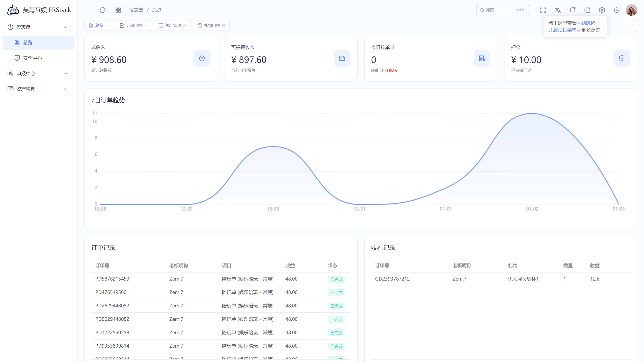The width and height of the screenshot is (644, 362).
Task: Click the deposit shield icon on the 押金 card
Action: 622,58
